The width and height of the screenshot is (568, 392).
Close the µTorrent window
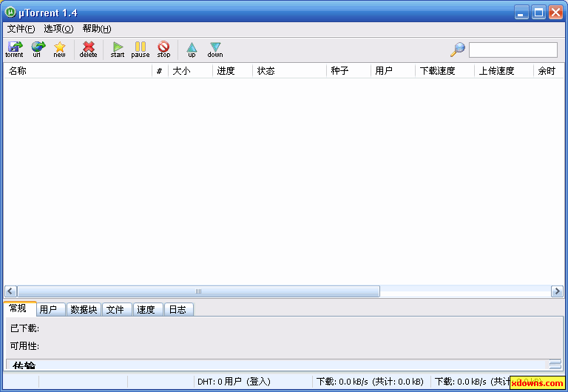(555, 13)
